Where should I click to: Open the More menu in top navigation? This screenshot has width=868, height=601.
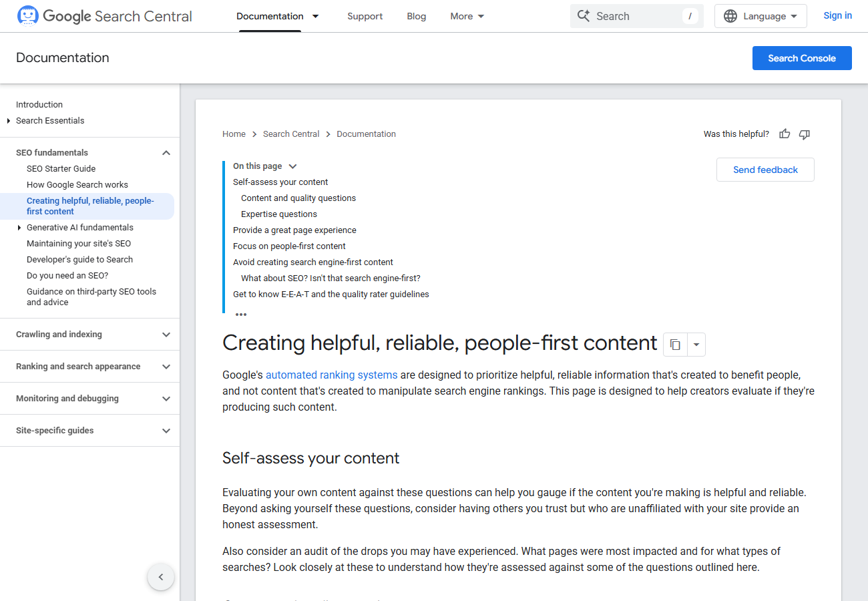(x=467, y=16)
